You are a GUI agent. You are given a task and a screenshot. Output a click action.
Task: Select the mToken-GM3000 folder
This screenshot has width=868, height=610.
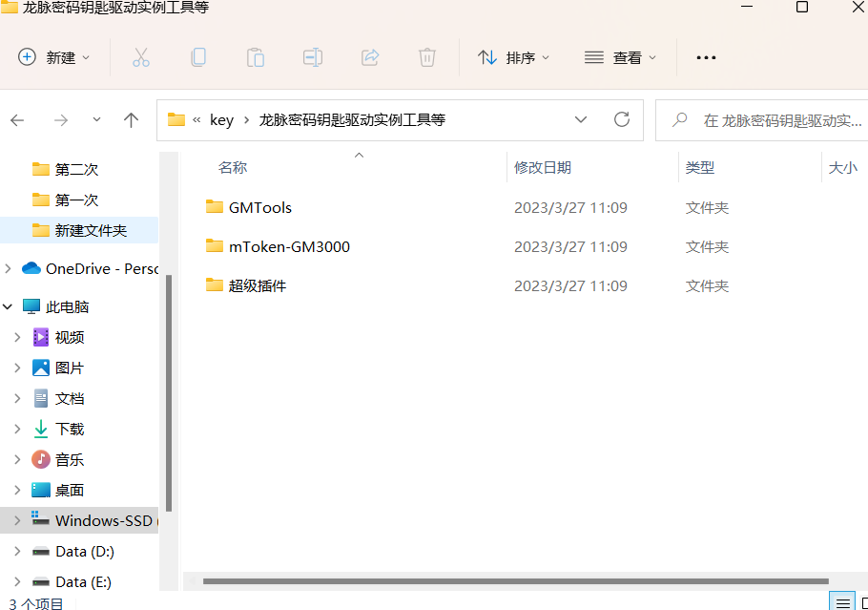[x=290, y=246]
